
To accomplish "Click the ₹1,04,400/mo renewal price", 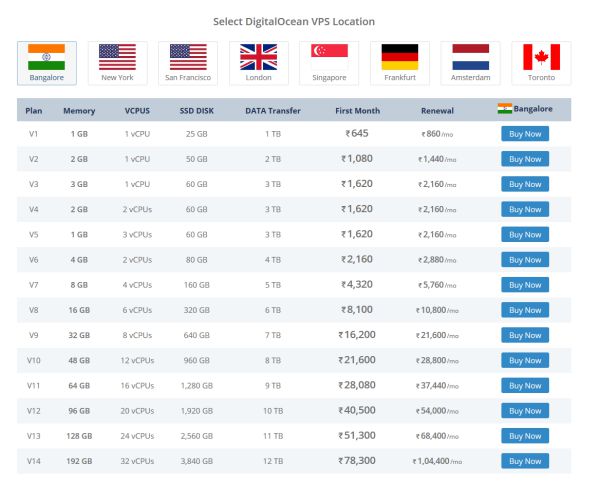I will coord(437,462).
